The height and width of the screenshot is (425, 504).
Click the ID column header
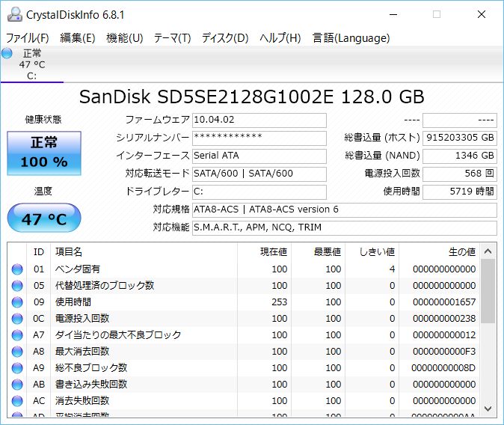pos(39,252)
